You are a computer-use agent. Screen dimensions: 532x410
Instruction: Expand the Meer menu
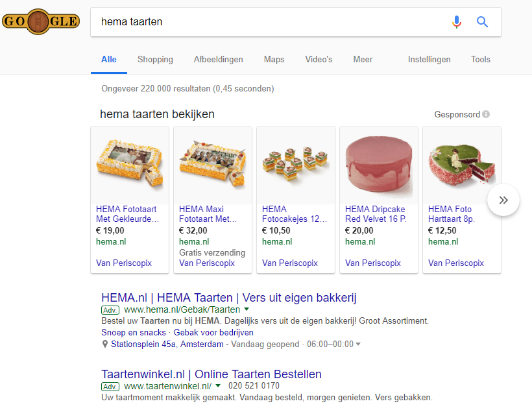click(363, 59)
